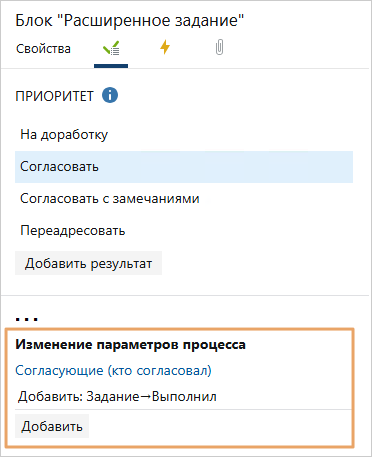372x457 pixels.
Task: Click the three dots above process parameters
Action: [x=27, y=318]
